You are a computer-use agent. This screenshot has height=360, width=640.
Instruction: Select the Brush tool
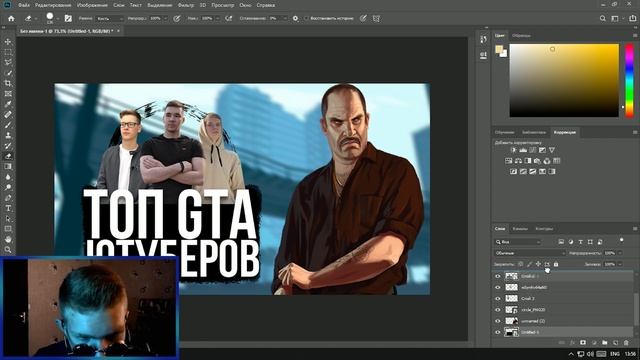8,125
